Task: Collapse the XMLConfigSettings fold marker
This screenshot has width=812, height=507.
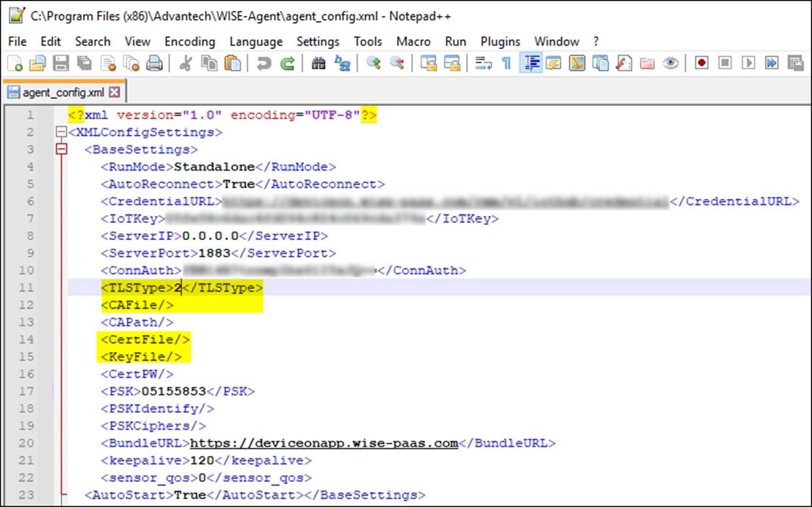Action: pos(62,132)
